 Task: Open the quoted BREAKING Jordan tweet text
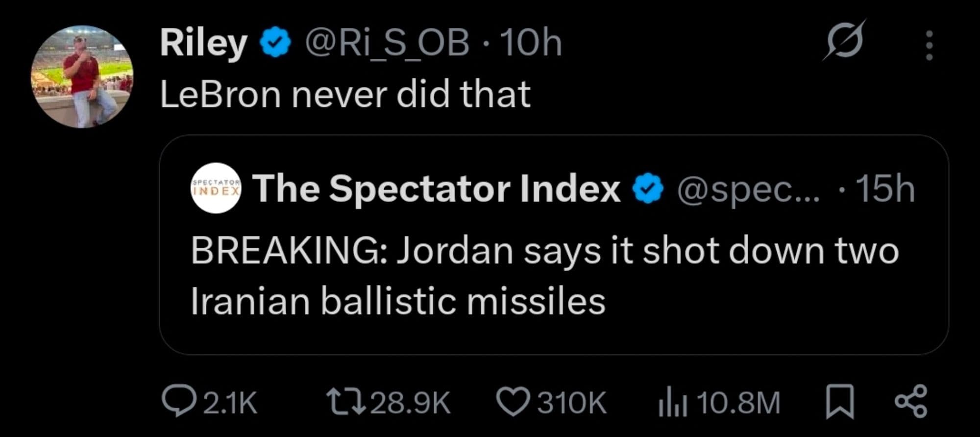click(544, 275)
